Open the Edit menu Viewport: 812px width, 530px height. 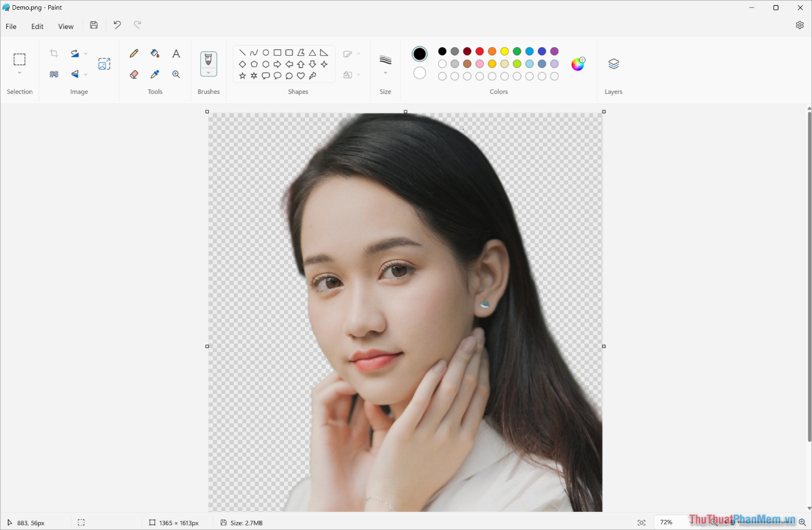37,26
